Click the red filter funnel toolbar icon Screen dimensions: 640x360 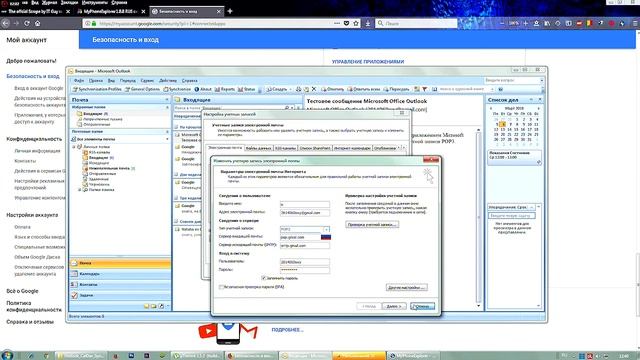click(424, 89)
